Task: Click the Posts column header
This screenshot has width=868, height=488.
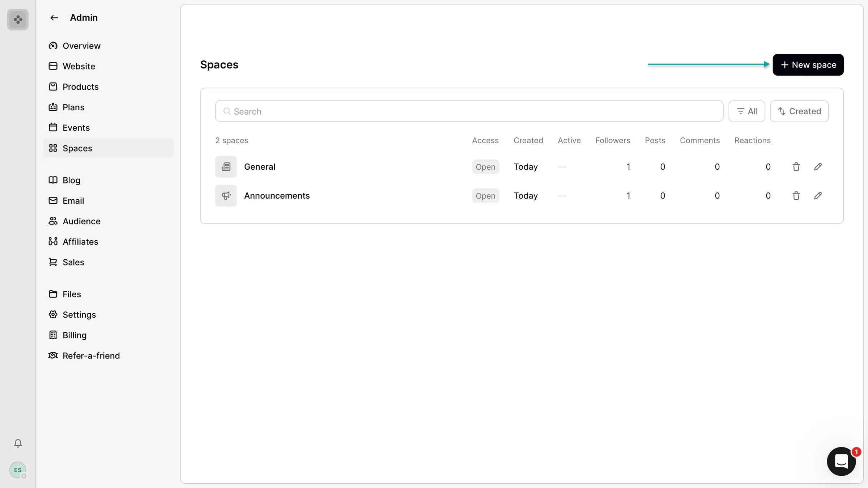Action: pos(655,140)
